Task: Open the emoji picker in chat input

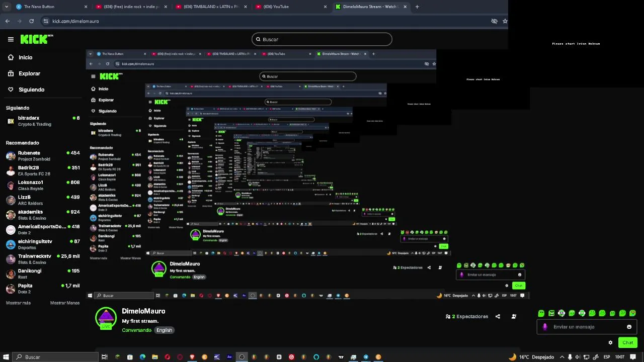Action: (629, 327)
